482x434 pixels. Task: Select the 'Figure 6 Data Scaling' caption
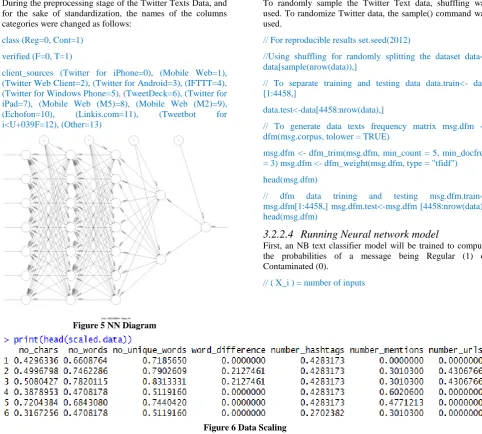(245, 427)
